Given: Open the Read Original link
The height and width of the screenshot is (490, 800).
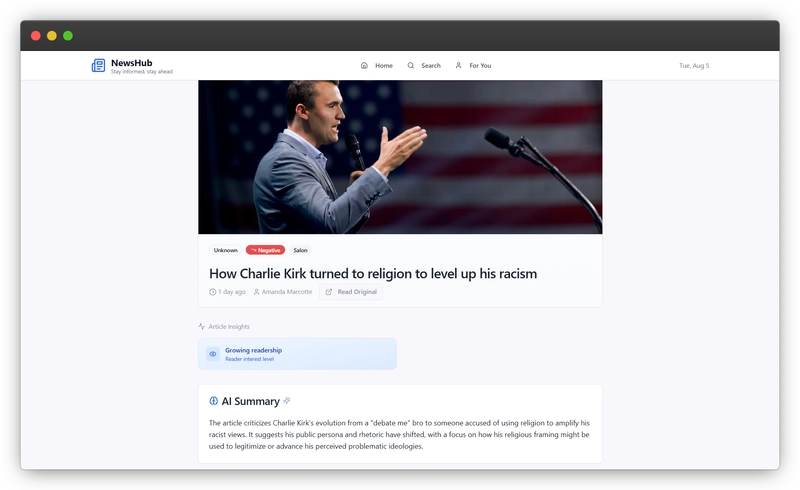Looking at the screenshot, I should click(351, 292).
